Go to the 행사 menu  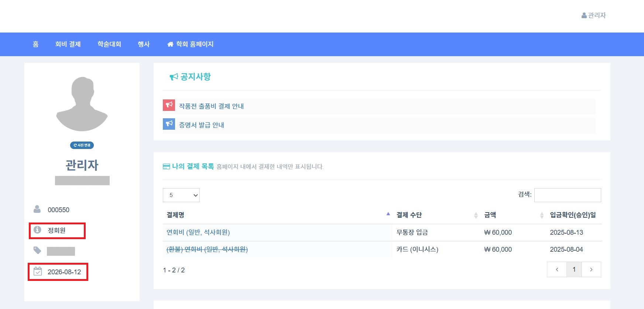(144, 44)
